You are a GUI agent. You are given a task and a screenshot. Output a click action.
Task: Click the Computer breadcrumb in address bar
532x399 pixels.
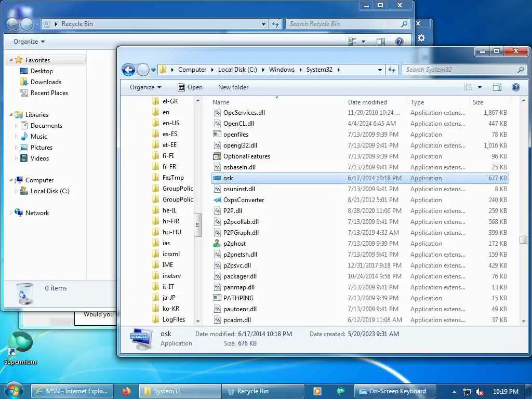tap(192, 70)
